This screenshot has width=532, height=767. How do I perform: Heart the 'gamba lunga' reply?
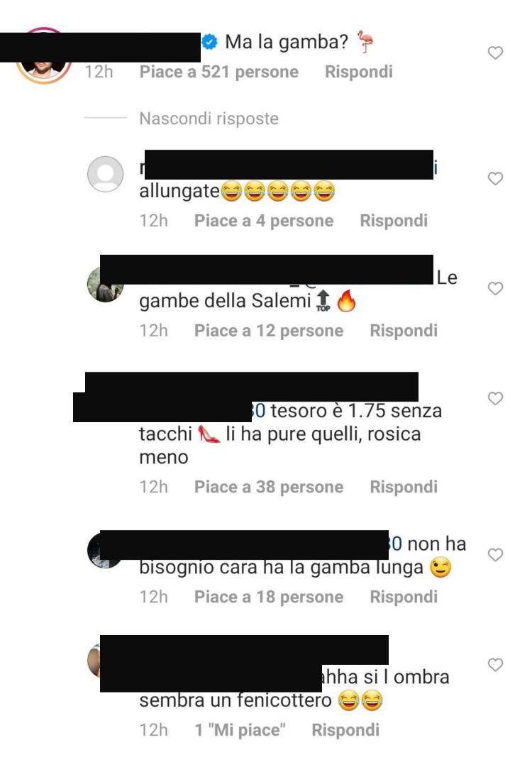pos(495,555)
